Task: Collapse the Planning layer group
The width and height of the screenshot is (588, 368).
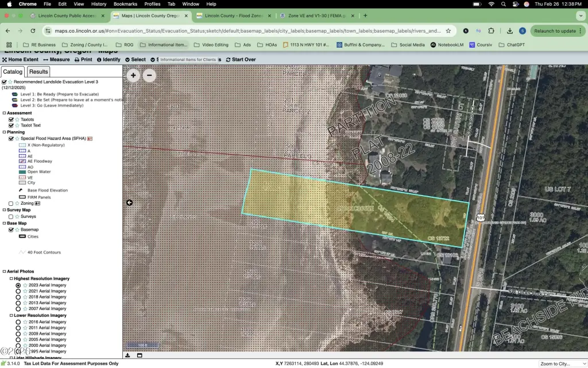Action: point(4,132)
